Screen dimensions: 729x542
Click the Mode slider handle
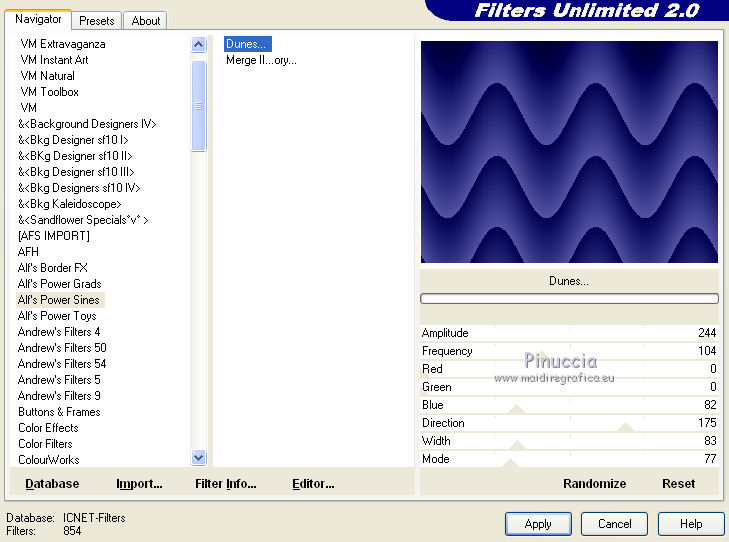(510, 463)
